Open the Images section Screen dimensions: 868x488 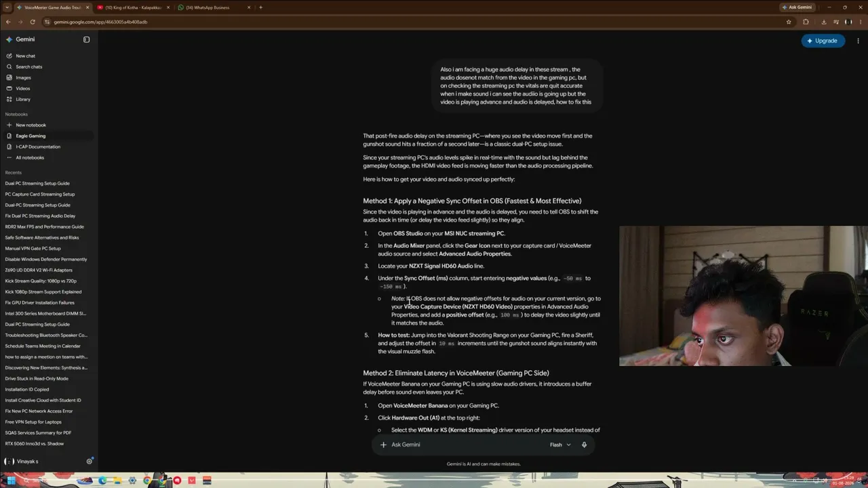[x=24, y=77]
